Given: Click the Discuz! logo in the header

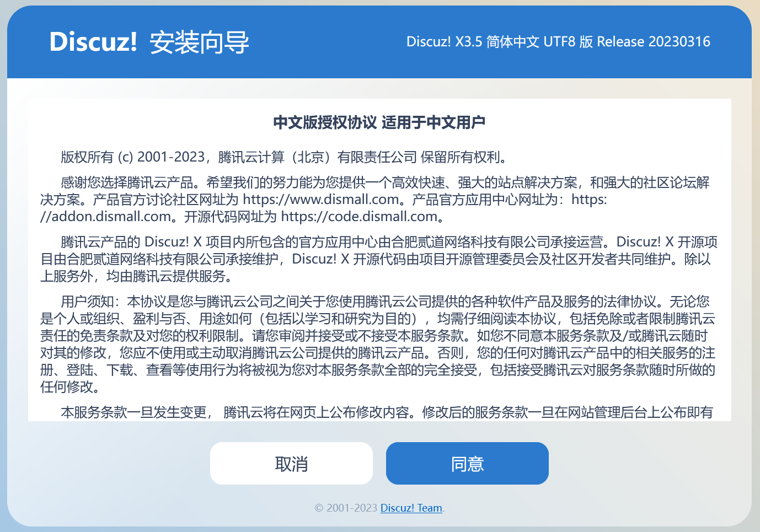Looking at the screenshot, I should click(94, 41).
